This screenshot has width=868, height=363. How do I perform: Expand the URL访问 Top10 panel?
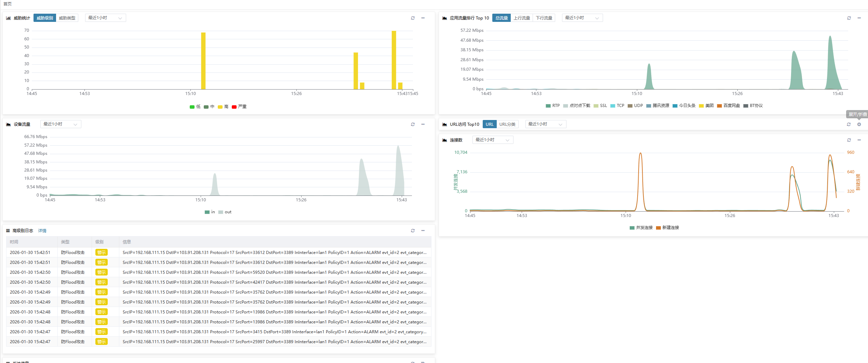[x=859, y=124]
